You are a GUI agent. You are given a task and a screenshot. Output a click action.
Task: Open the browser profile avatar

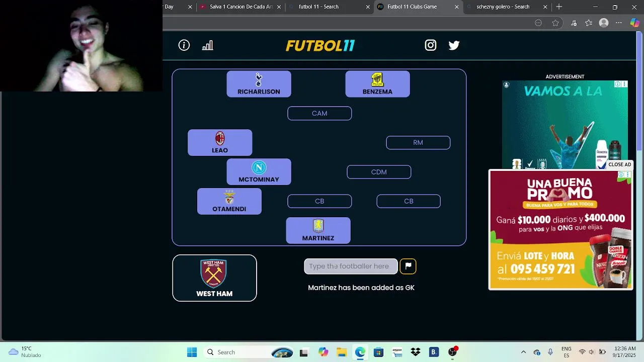604,23
